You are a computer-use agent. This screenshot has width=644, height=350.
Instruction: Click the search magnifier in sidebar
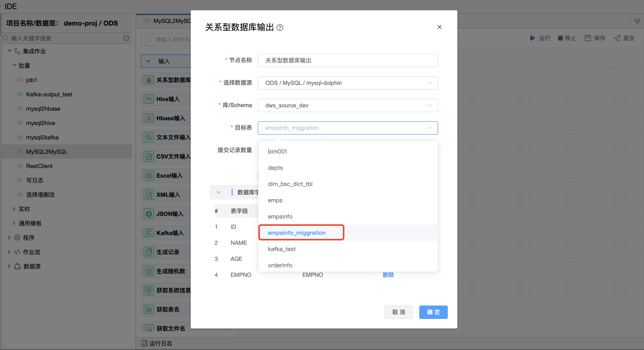pos(5,38)
